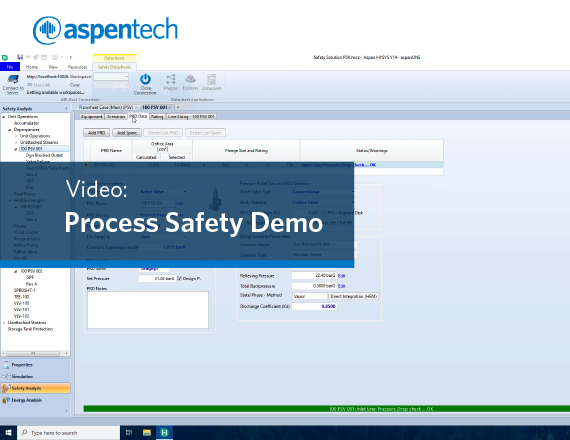
Task: Click Edit link beside Total Backpressure
Action: (x=341, y=286)
